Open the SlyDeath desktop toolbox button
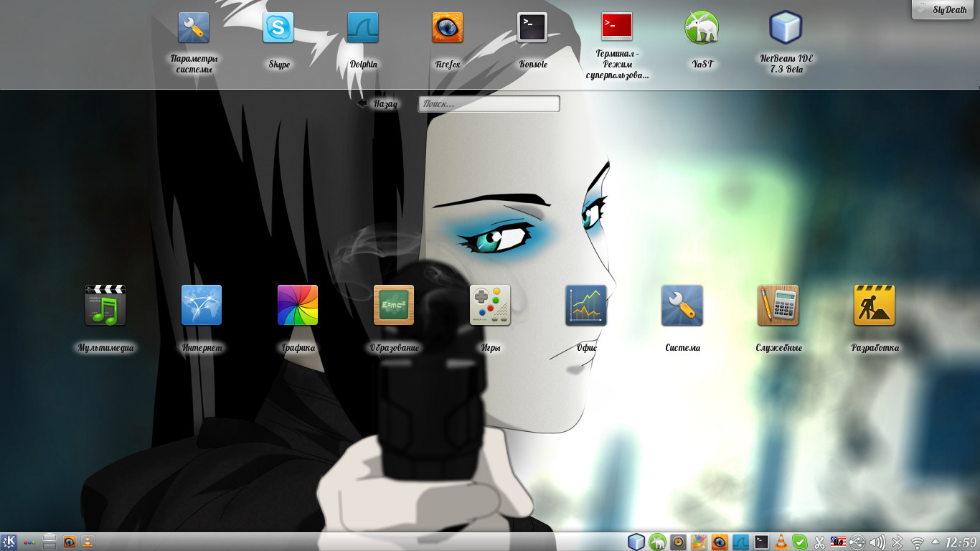This screenshot has width=980, height=551. (943, 9)
